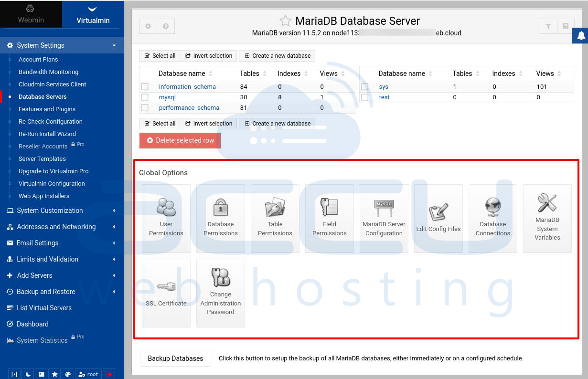Click the module config gear icon
Image resolution: width=588 pixels, height=379 pixels.
pyautogui.click(x=148, y=26)
